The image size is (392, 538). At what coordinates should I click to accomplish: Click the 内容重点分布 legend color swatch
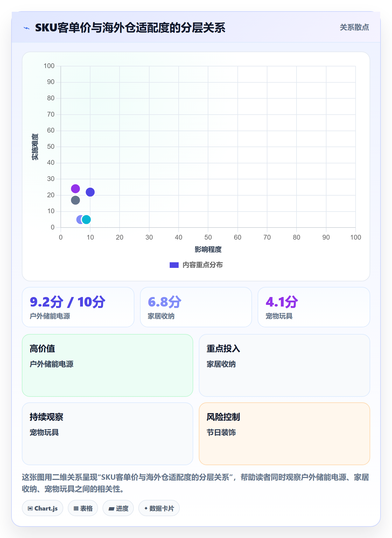tap(174, 265)
